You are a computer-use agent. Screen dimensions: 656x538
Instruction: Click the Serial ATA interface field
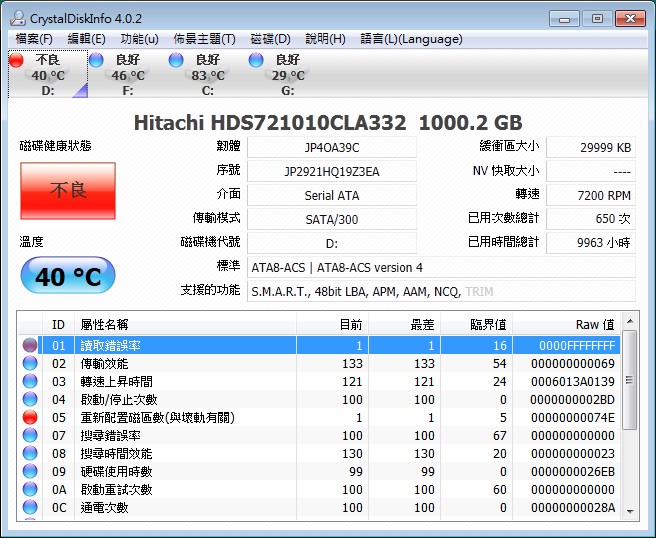(332, 195)
